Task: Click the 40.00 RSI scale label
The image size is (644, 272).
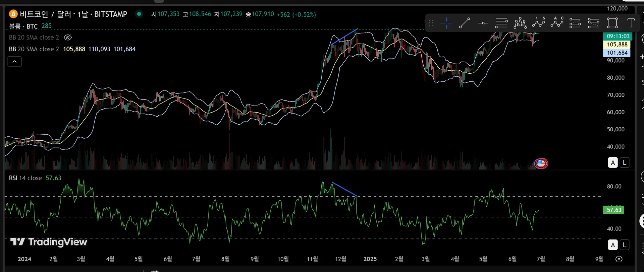Action: point(614,229)
